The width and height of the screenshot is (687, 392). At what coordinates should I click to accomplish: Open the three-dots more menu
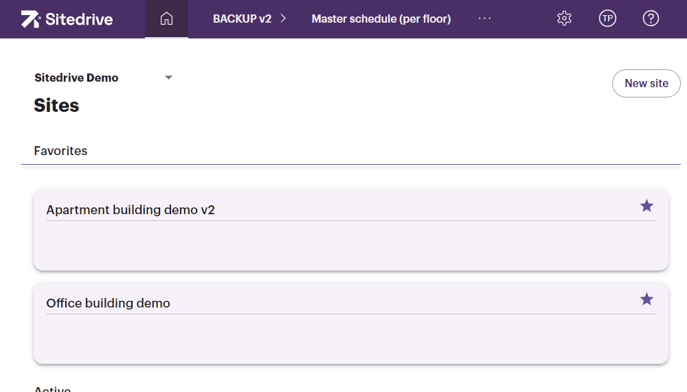[x=485, y=18]
